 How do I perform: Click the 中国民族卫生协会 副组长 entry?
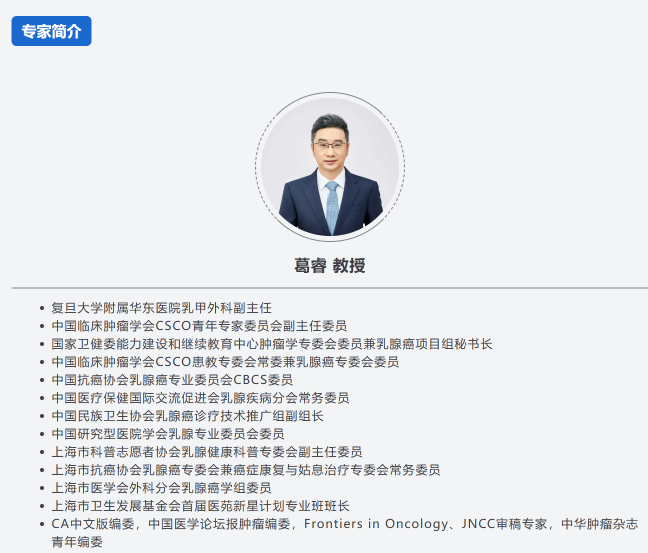pyautogui.click(x=187, y=416)
